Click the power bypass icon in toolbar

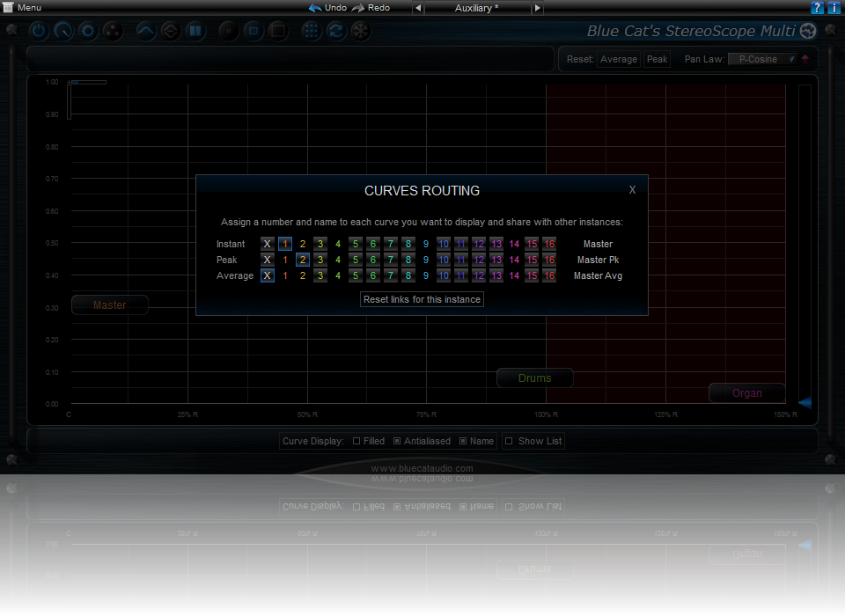39,31
